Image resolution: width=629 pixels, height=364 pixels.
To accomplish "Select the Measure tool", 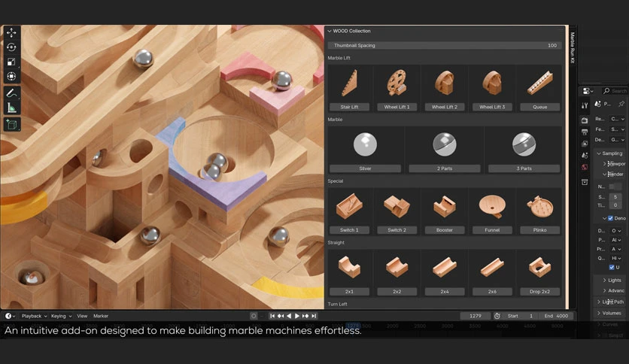I will click(11, 108).
